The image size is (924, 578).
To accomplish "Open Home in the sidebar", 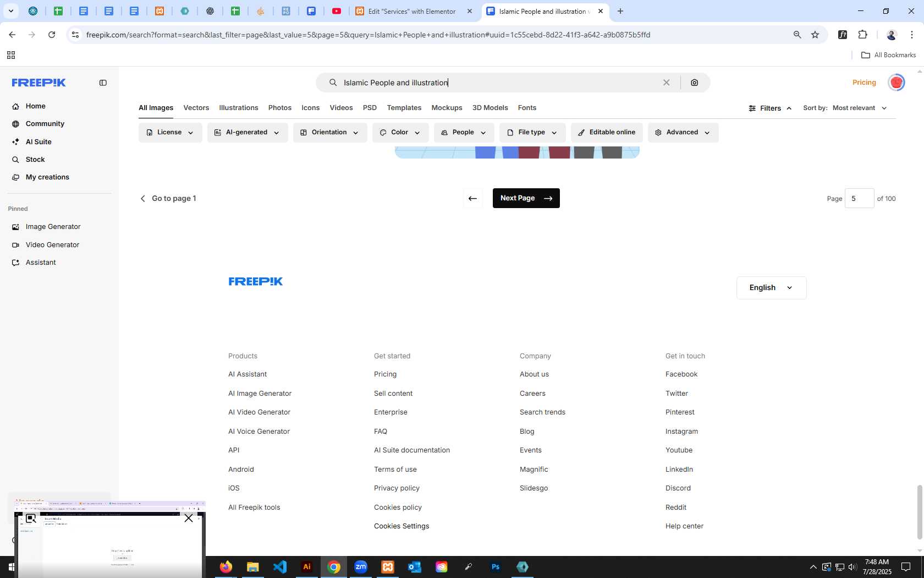I will (35, 106).
